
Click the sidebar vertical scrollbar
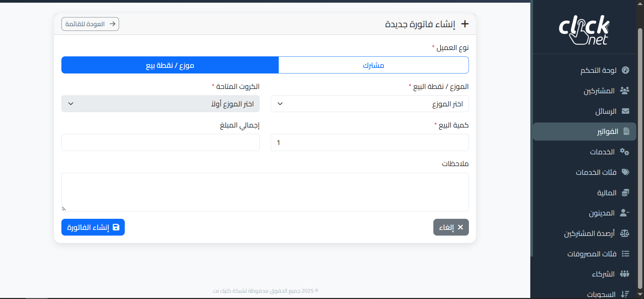pos(640,158)
